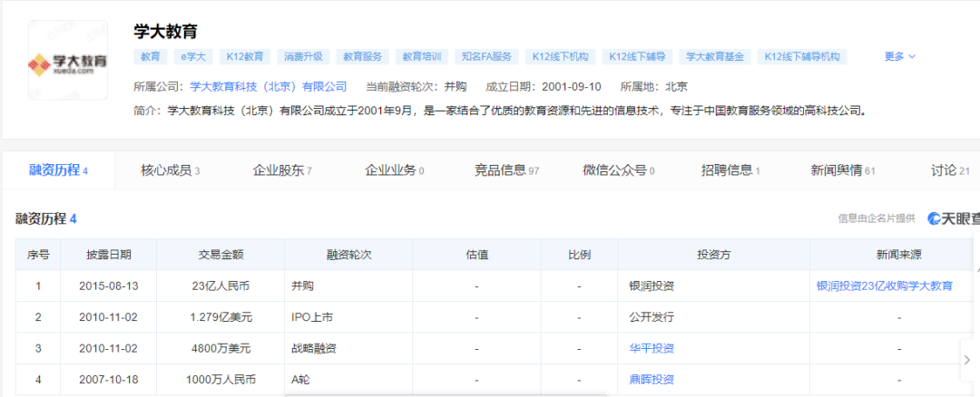The width and height of the screenshot is (980, 397).
Task: Click the 消费升级 tag
Action: click(303, 57)
